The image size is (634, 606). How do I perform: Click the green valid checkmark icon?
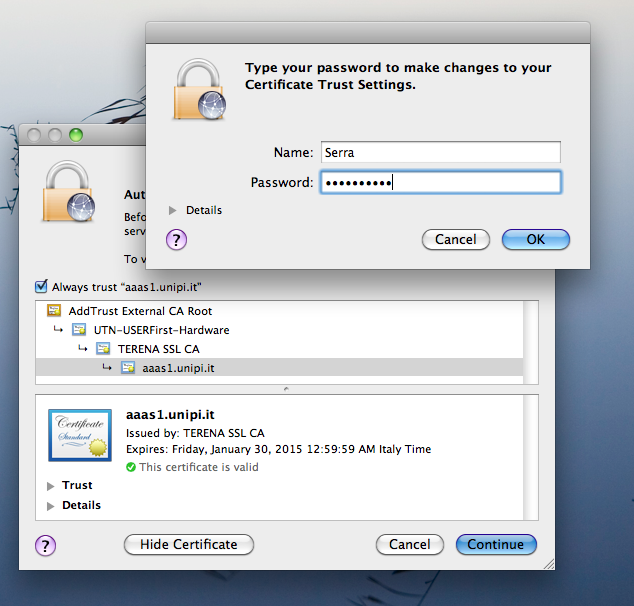pyautogui.click(x=131, y=467)
